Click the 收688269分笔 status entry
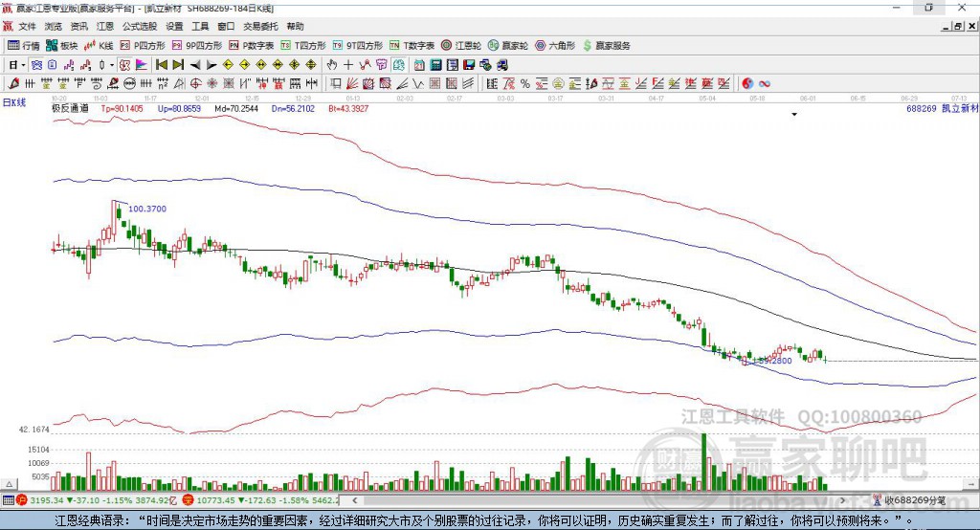The height and width of the screenshot is (530, 980). coord(909,500)
